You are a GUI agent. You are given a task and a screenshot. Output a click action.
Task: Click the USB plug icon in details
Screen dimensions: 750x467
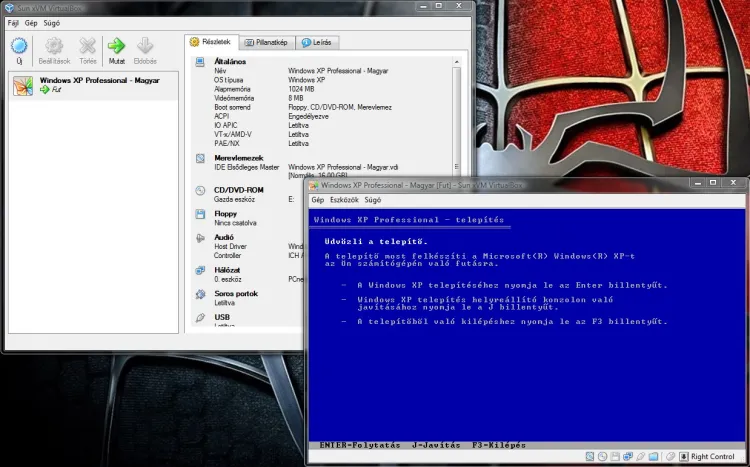tap(200, 317)
